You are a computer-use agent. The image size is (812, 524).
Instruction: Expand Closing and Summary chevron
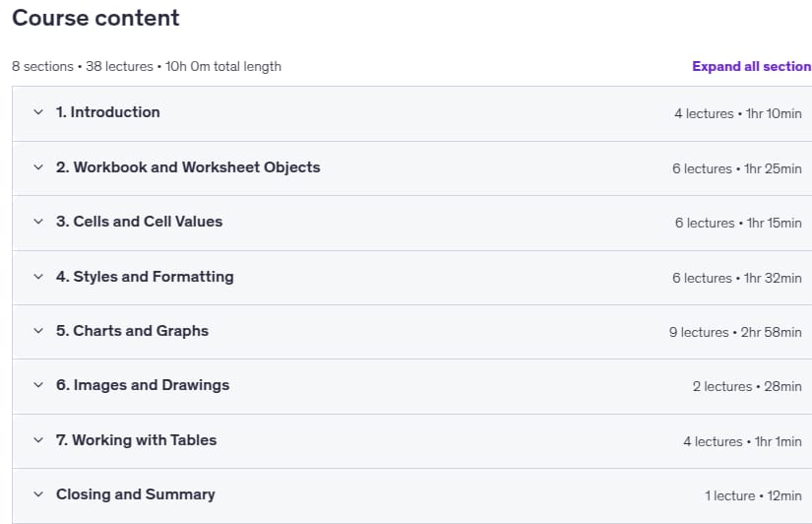[x=38, y=494]
